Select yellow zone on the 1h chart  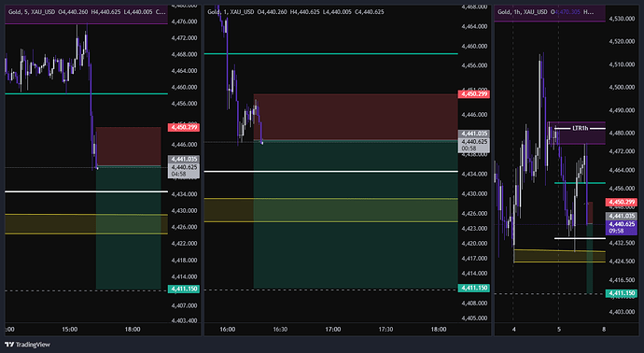(559, 256)
